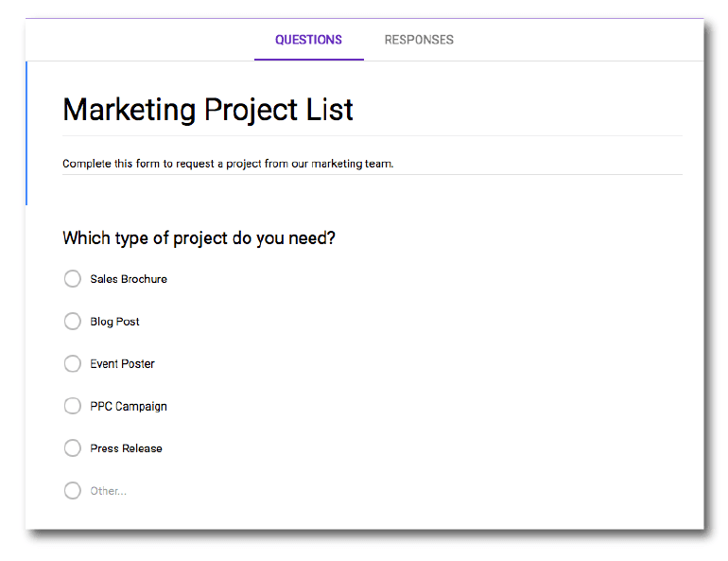Click the purple underline beneath Questions tab
Viewport: 728px width, 561px height.
coord(308,59)
